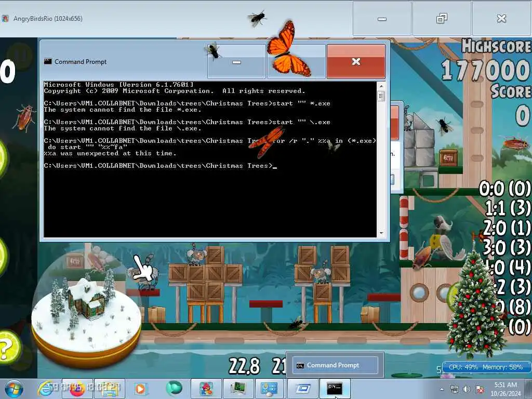532x399 pixels.
Task: Show hidden system tray icons
Action: (442, 390)
